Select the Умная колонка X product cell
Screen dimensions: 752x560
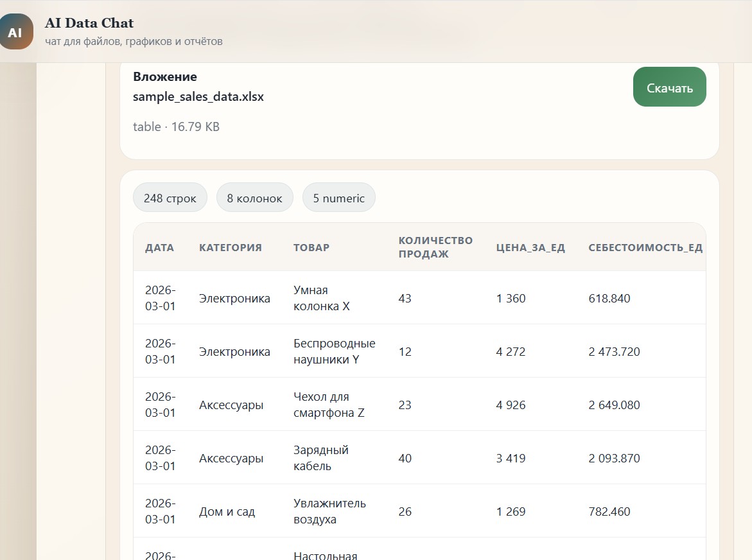pyautogui.click(x=321, y=298)
